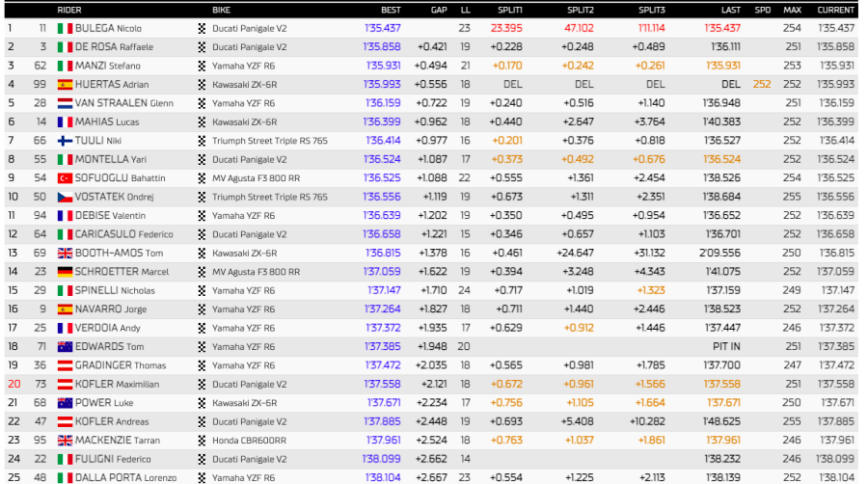Click red split 23.395 in BULEGA row
This screenshot has height=484, width=868.
click(506, 28)
